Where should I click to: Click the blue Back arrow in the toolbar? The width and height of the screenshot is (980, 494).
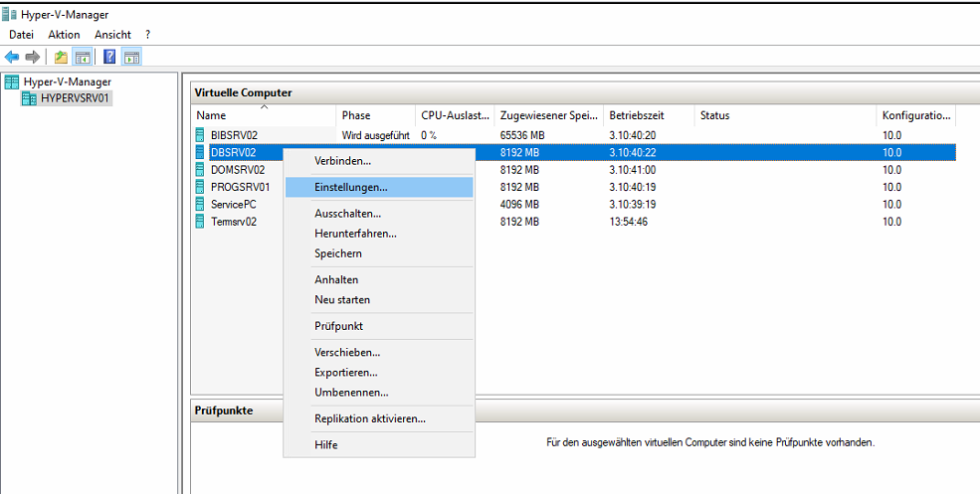coord(12,58)
